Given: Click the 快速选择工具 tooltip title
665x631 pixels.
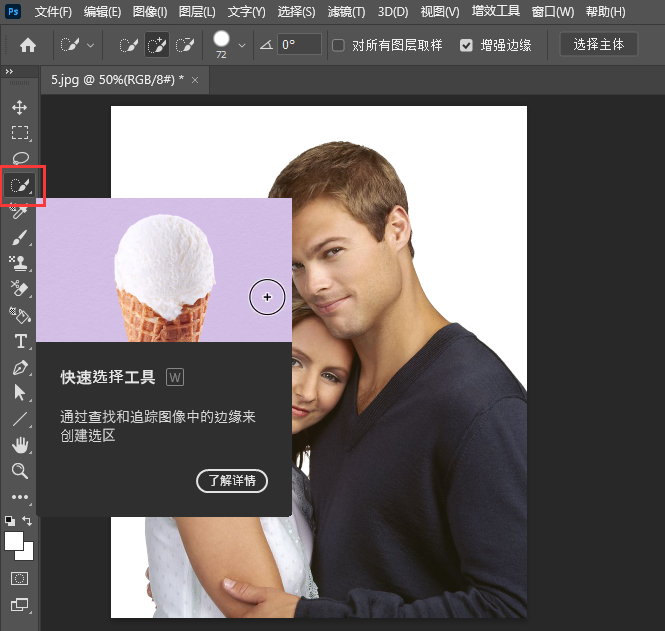Looking at the screenshot, I should point(108,377).
